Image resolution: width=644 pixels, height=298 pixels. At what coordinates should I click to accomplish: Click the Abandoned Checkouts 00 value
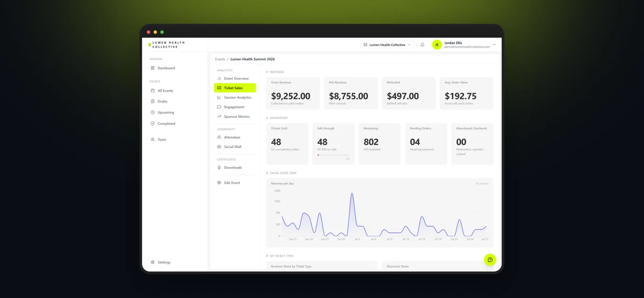(461, 142)
